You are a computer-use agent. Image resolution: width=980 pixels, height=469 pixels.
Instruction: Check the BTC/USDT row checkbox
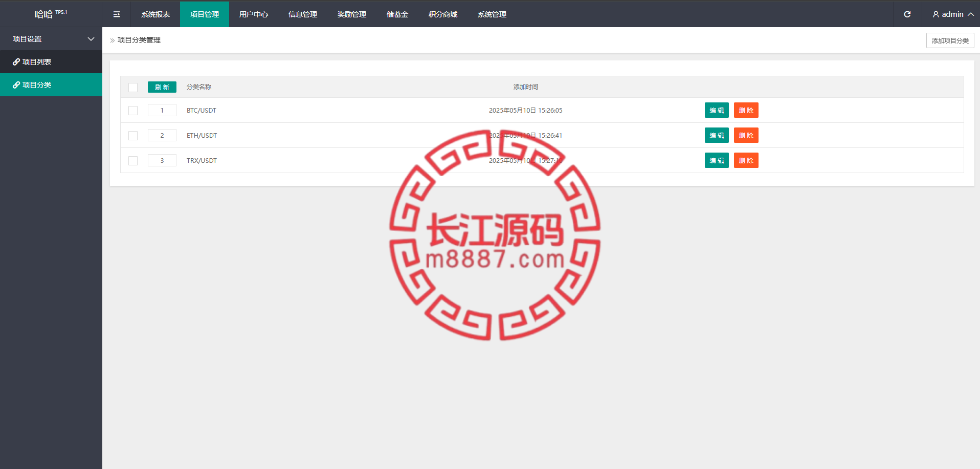pyautogui.click(x=133, y=111)
